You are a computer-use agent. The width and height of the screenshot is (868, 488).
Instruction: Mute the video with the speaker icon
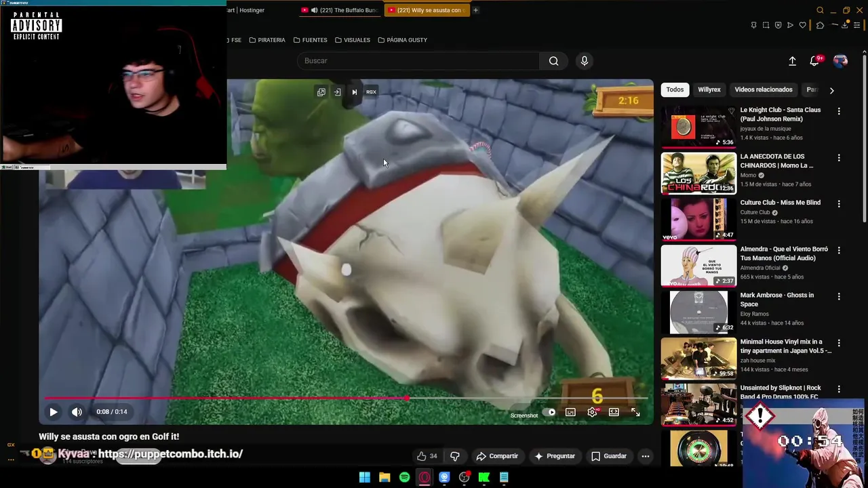click(x=77, y=411)
